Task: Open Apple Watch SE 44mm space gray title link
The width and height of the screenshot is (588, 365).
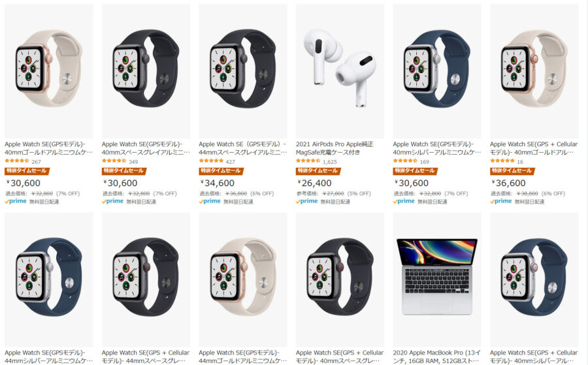Action: click(242, 148)
